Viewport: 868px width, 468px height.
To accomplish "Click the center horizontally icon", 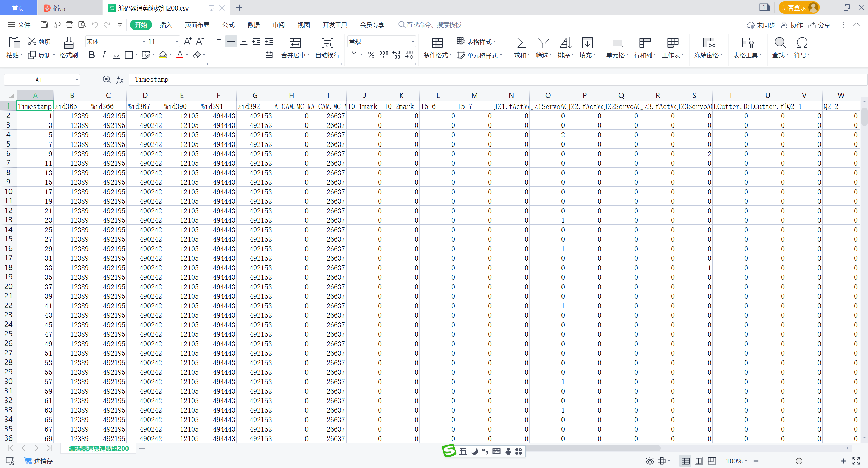I will pos(231,55).
